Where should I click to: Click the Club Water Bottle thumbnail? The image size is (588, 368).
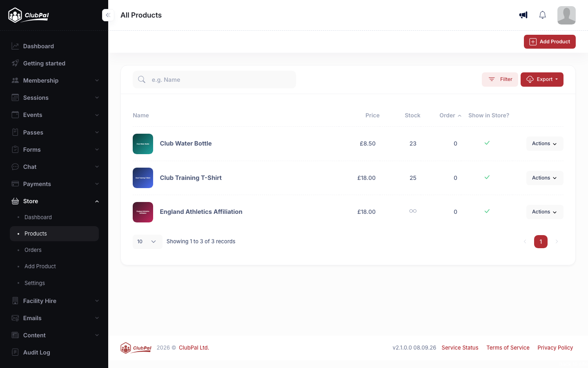coord(143,144)
